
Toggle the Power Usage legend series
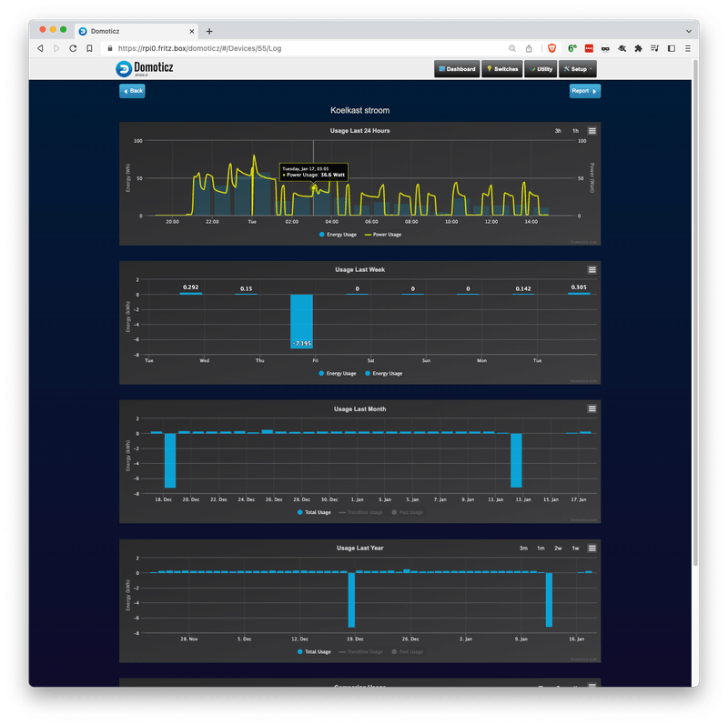[383, 235]
